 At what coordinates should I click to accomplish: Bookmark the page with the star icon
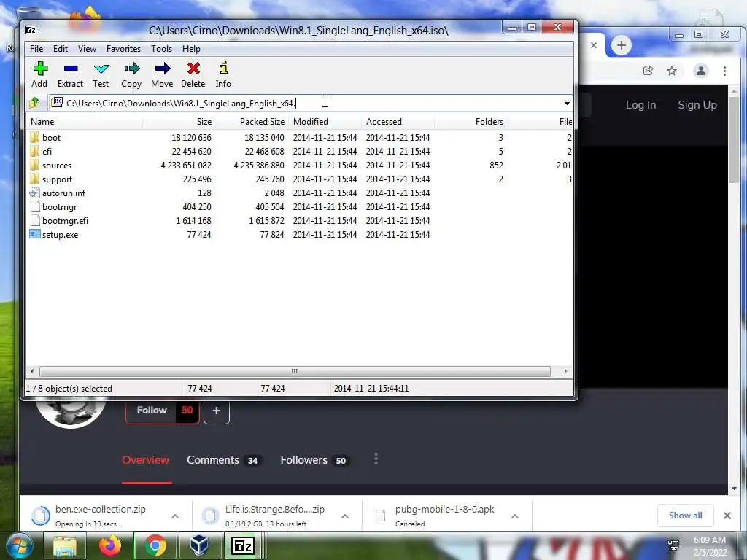[672, 71]
